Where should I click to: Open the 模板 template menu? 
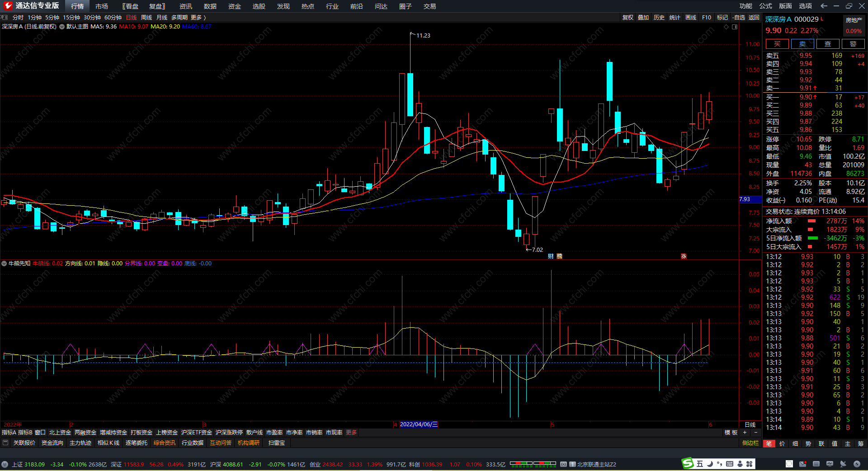(731, 433)
